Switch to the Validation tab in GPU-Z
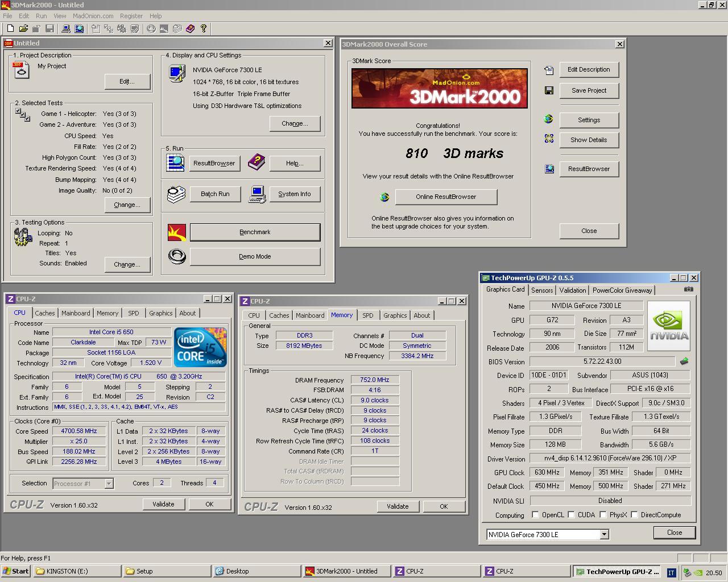This screenshot has height=582, width=728. click(573, 290)
